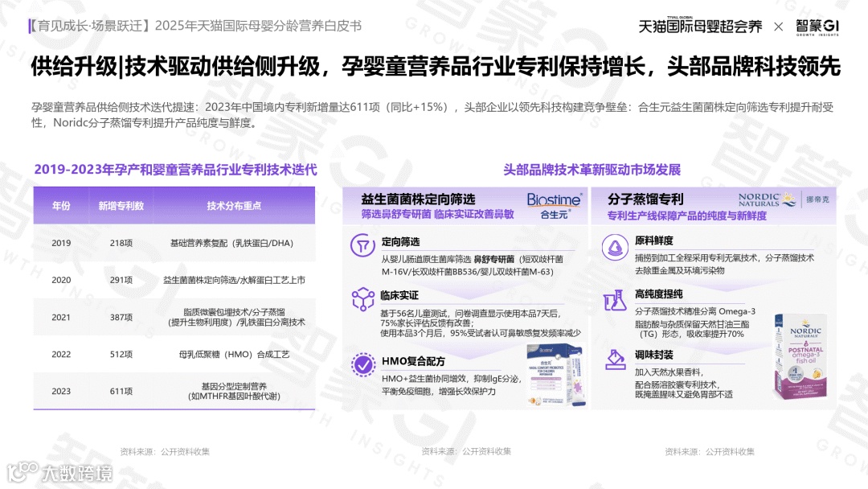Image resolution: width=868 pixels, height=489 pixels.
Task: Click the white paper title in header
Action: pyautogui.click(x=195, y=26)
